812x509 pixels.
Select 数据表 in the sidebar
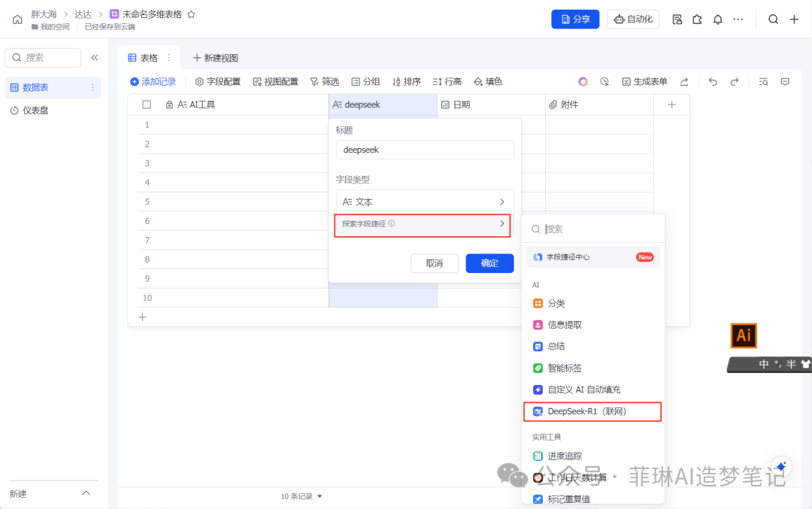click(x=52, y=87)
